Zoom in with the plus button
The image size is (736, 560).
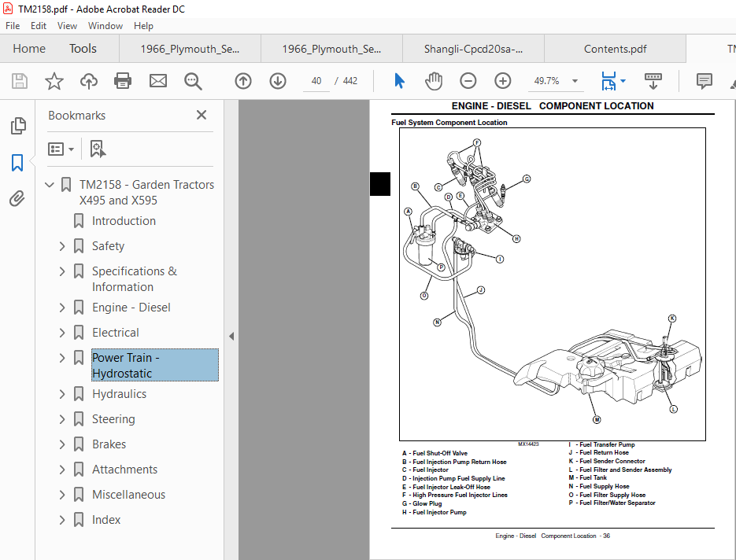pyautogui.click(x=503, y=81)
